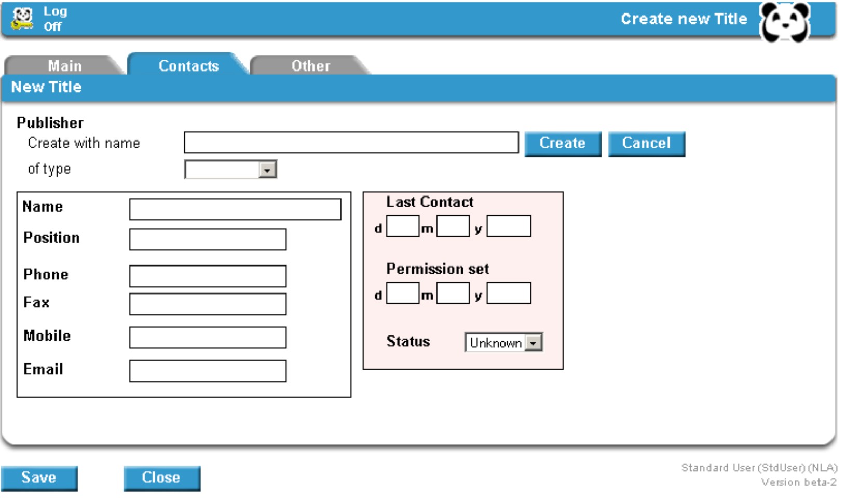Viewport: 846px width, 504px height.
Task: Click the 'Create new Title' header text
Action: coord(684,19)
